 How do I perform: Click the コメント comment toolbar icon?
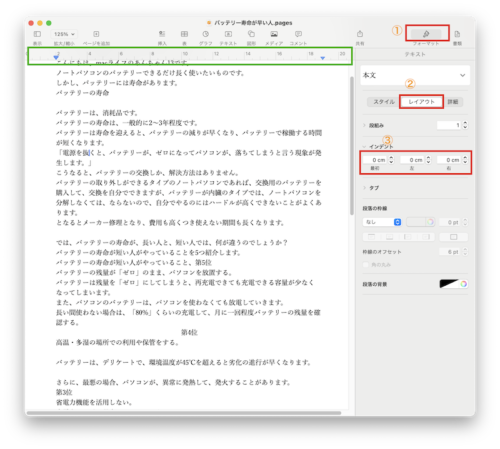[298, 34]
